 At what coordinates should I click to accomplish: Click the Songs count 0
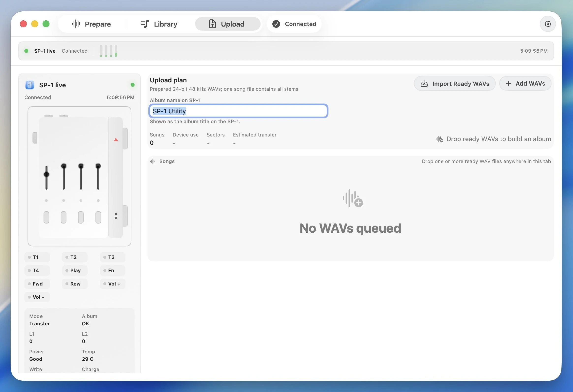[152, 143]
